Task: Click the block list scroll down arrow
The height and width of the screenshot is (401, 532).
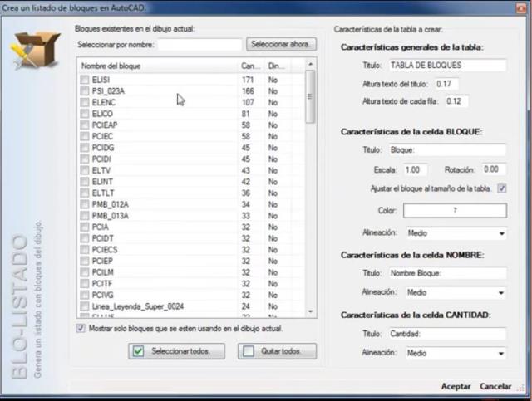Action: click(x=310, y=311)
